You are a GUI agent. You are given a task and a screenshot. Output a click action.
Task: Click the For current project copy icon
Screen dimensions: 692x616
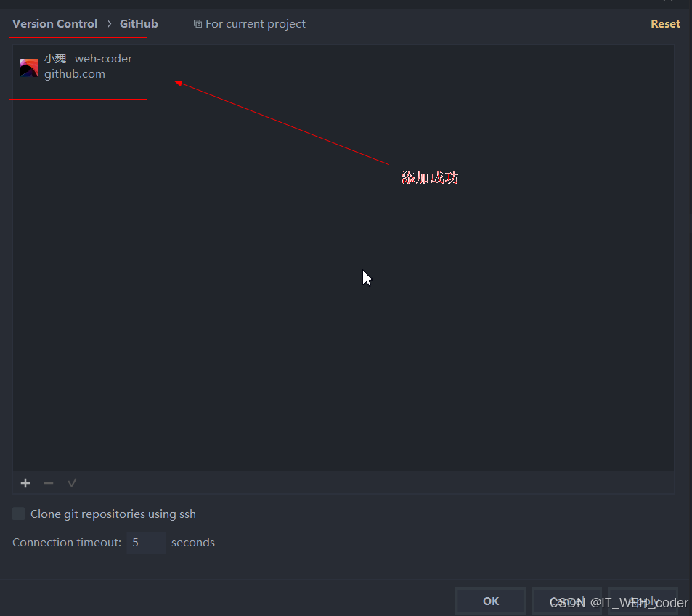[198, 24]
